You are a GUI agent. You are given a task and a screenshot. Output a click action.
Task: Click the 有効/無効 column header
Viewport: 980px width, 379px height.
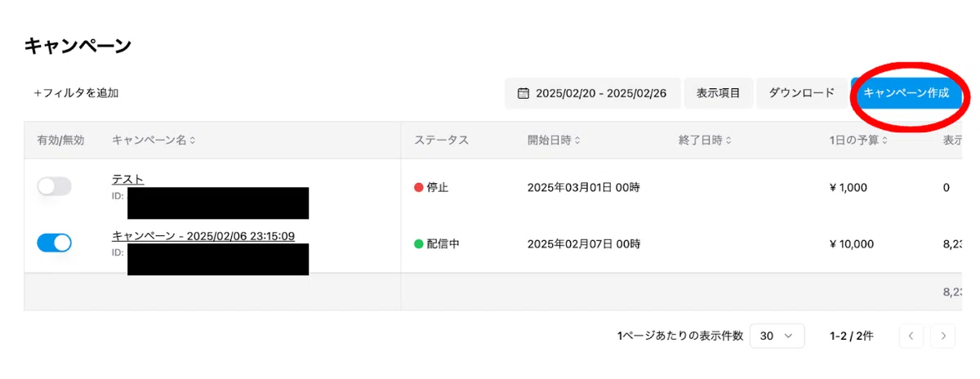[60, 140]
